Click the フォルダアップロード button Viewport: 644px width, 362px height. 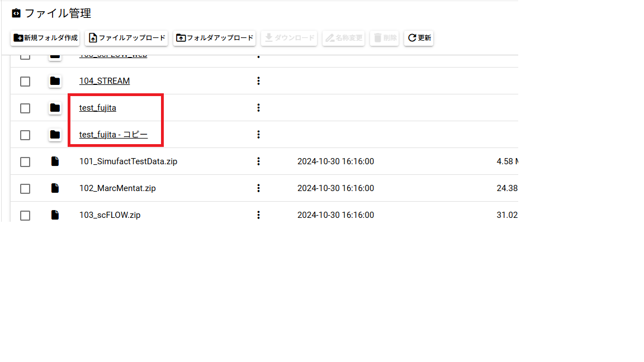coord(215,38)
